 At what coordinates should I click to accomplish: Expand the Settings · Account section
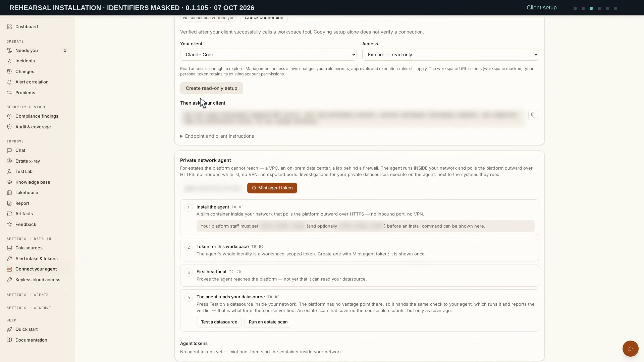tap(37, 308)
